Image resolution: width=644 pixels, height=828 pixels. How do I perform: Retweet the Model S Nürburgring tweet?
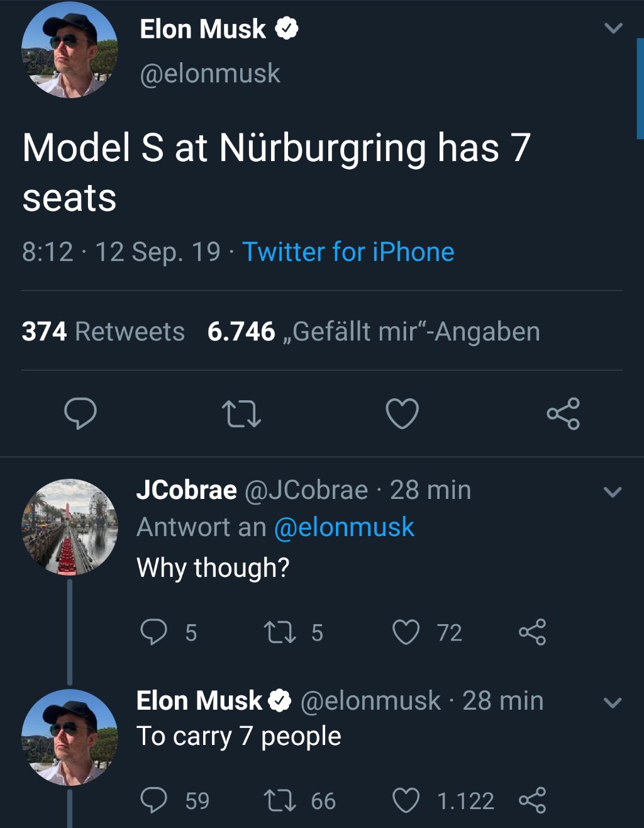[241, 415]
